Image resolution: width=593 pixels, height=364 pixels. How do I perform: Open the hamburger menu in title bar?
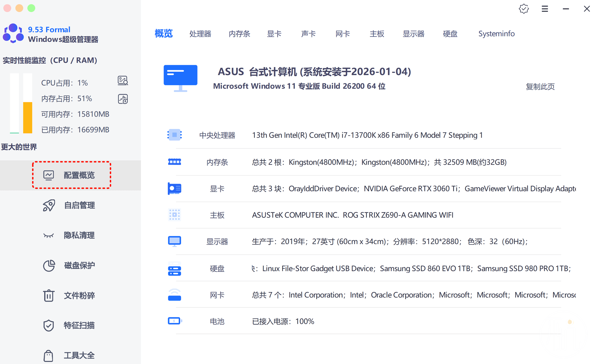[545, 9]
